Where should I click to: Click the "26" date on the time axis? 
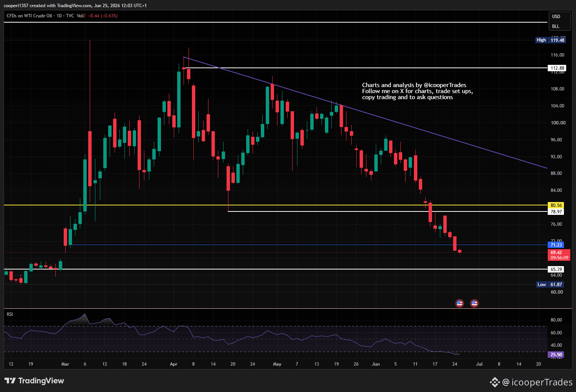point(356,364)
